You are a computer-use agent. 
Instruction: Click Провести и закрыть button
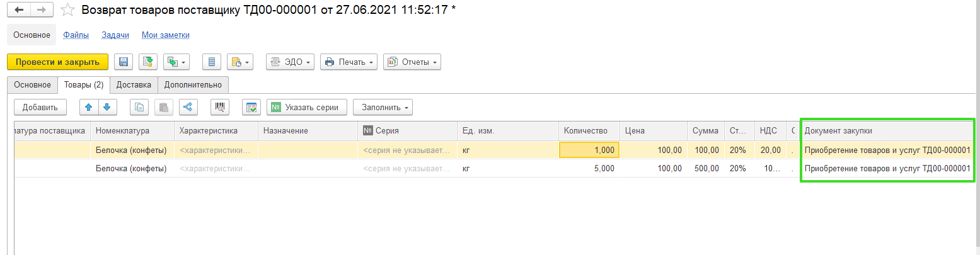(x=57, y=62)
